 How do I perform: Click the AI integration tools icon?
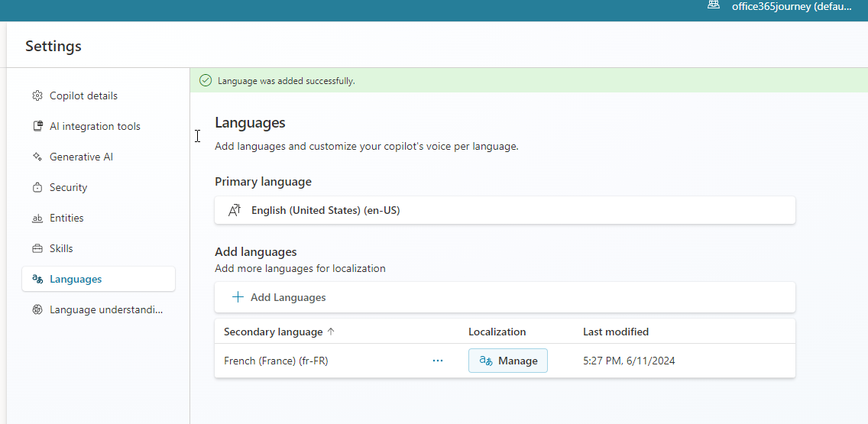(37, 127)
